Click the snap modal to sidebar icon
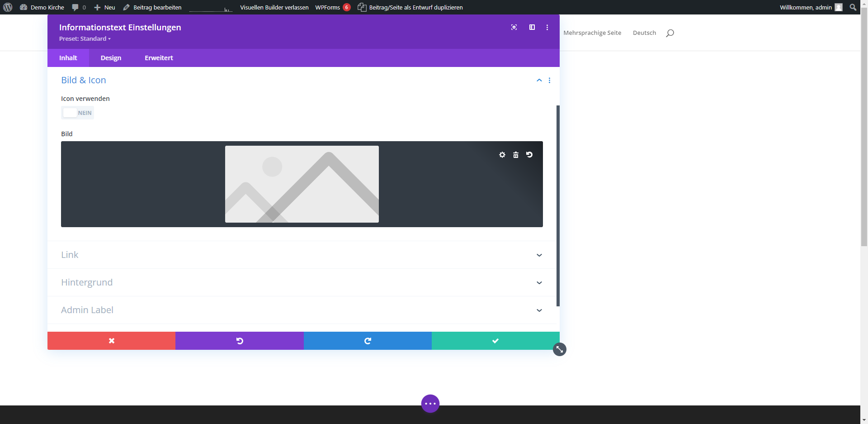Image resolution: width=868 pixels, height=424 pixels. click(532, 27)
